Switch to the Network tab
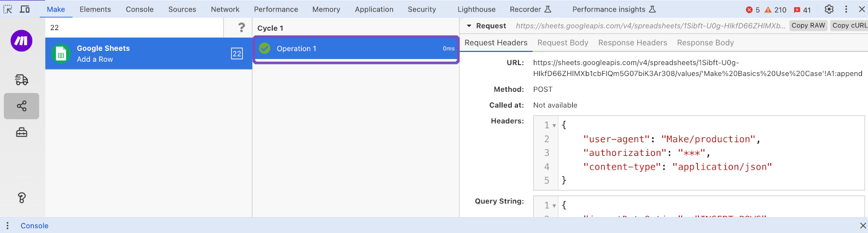 (225, 9)
